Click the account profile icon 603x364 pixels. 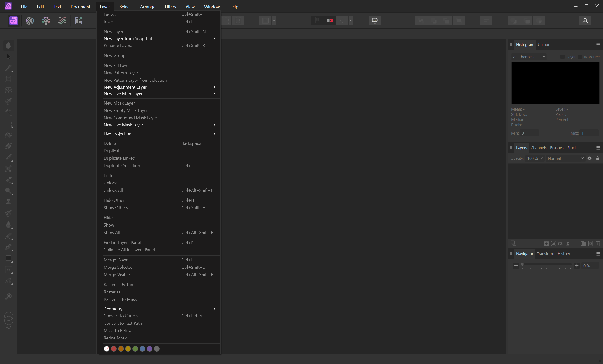pyautogui.click(x=585, y=21)
